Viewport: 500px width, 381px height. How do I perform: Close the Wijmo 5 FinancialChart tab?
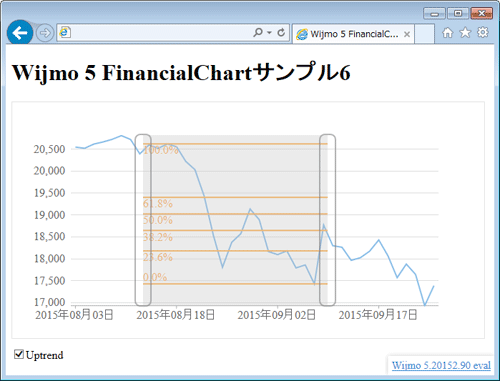(x=407, y=34)
